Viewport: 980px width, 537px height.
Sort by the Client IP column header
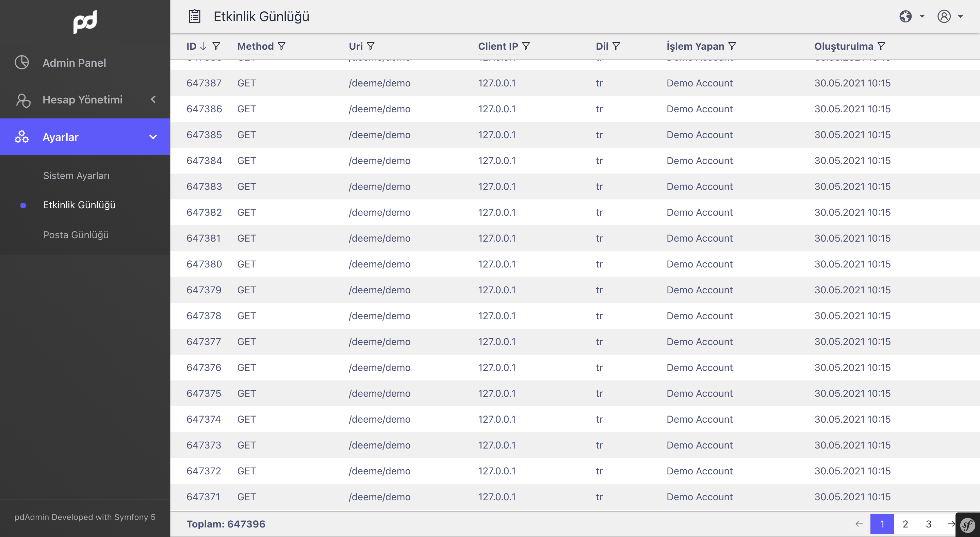pos(498,46)
